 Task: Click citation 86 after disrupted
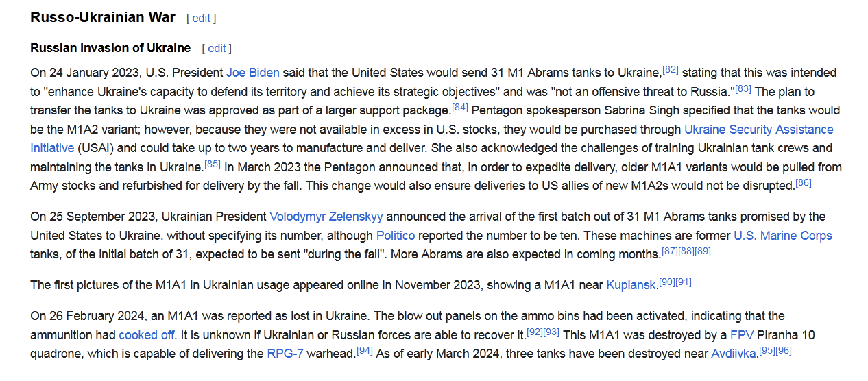pyautogui.click(x=804, y=182)
